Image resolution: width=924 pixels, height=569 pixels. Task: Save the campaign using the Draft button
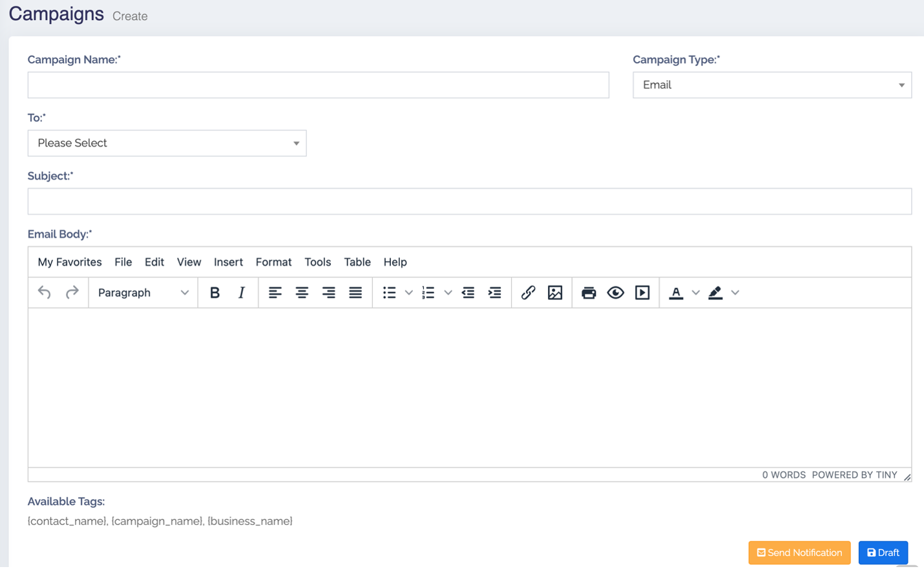[883, 553]
